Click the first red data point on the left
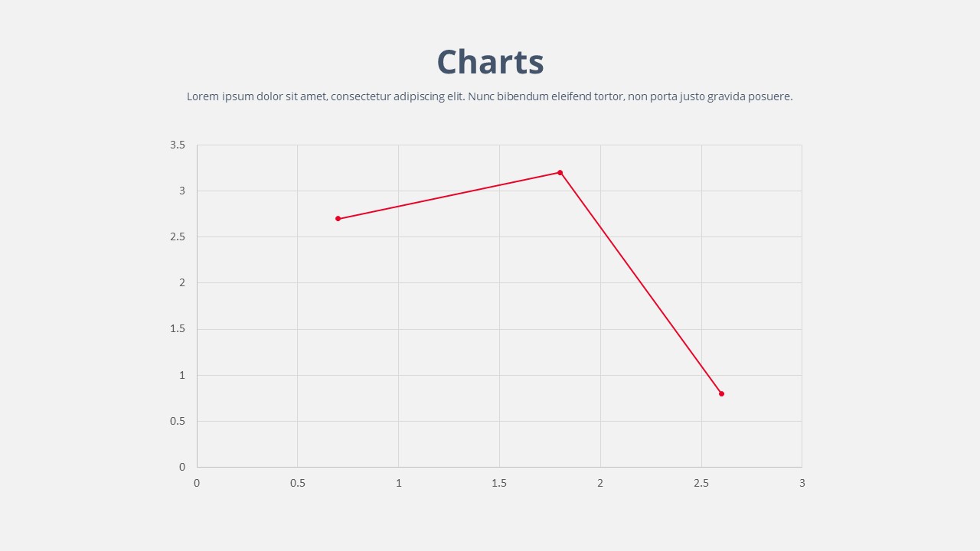Screen dimensions: 980x551 tap(338, 219)
